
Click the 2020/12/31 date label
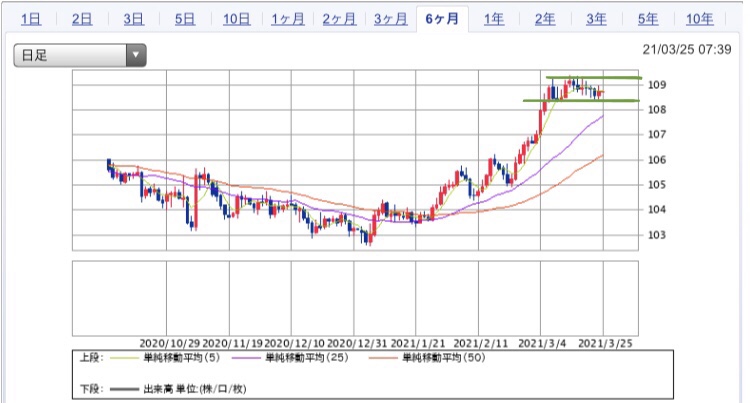(357, 343)
